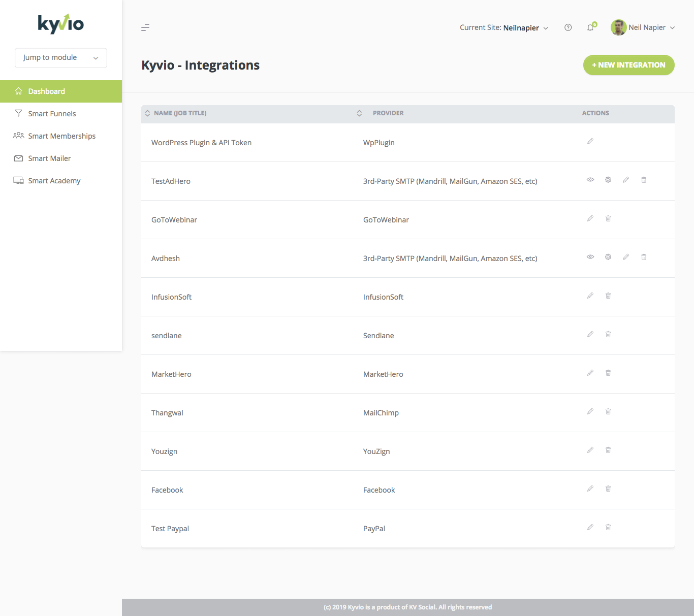Click the Kyvio logo
This screenshot has width=694, height=616.
click(x=61, y=23)
